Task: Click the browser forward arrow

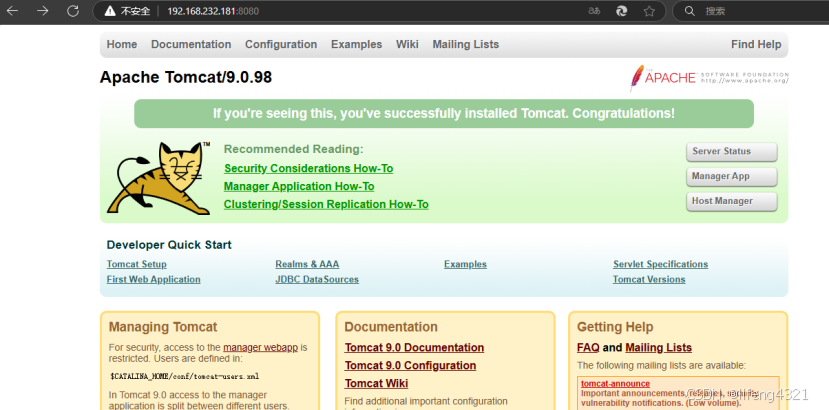Action: [x=43, y=11]
